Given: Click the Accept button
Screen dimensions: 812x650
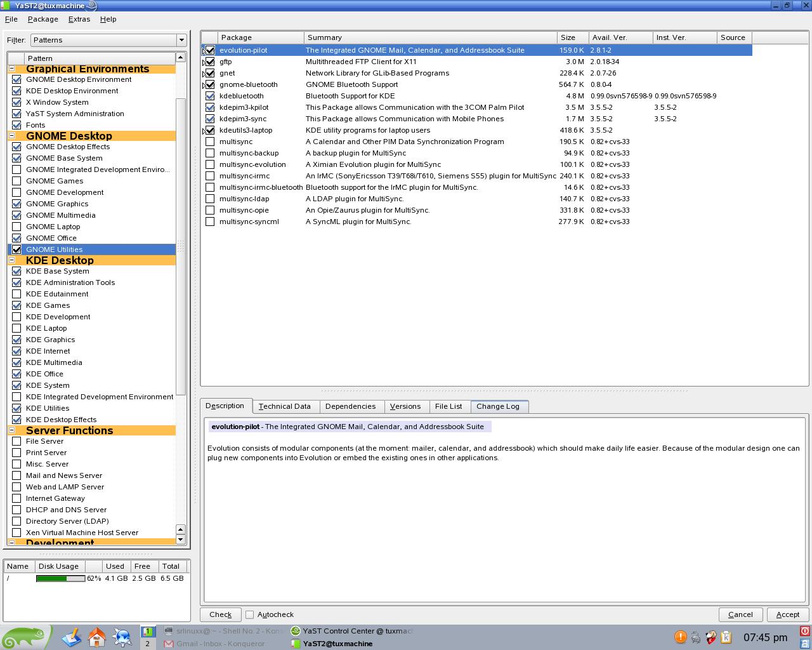Looking at the screenshot, I should click(x=787, y=614).
